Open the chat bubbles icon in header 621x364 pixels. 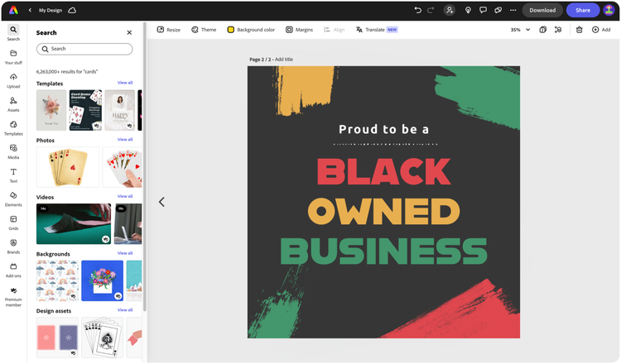tap(498, 10)
